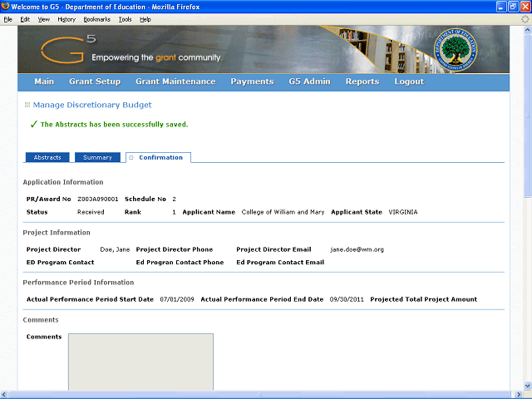Open Grant Setup navigation item
532x399 pixels.
pos(95,81)
